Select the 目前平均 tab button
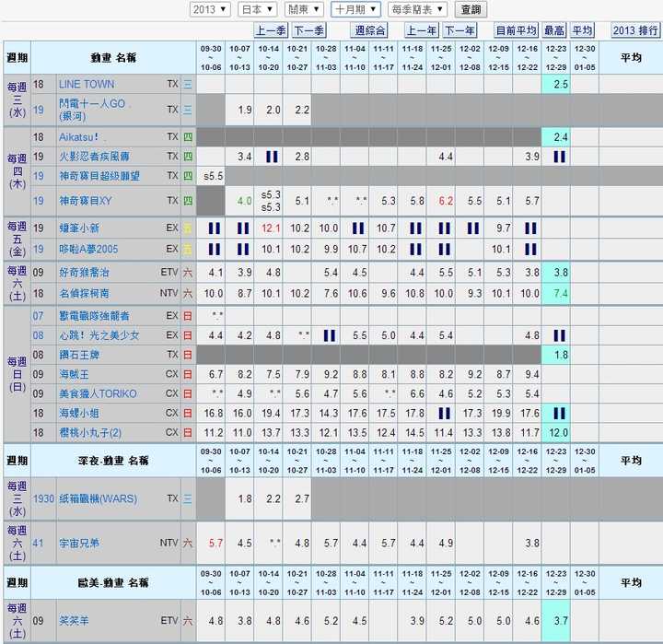663x644 pixels. click(x=516, y=30)
